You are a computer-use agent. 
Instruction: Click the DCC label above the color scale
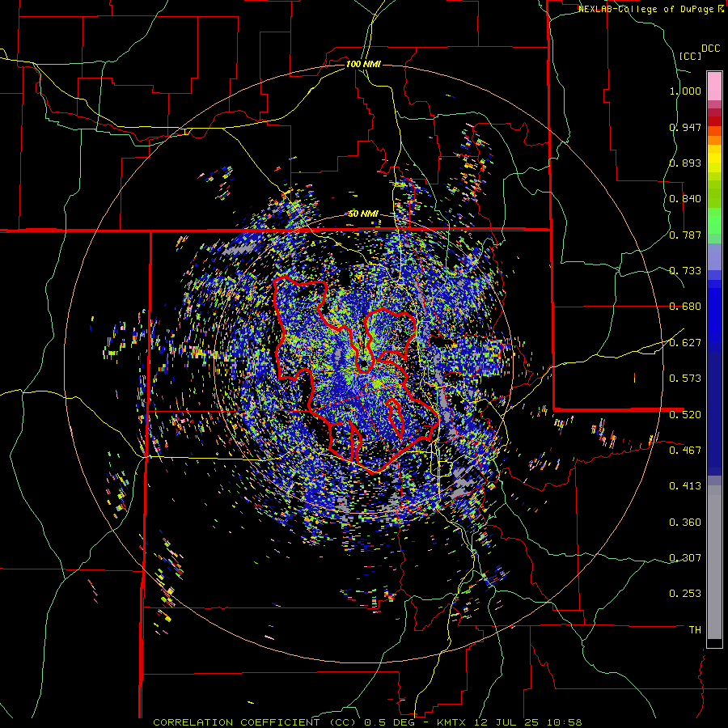tap(710, 49)
